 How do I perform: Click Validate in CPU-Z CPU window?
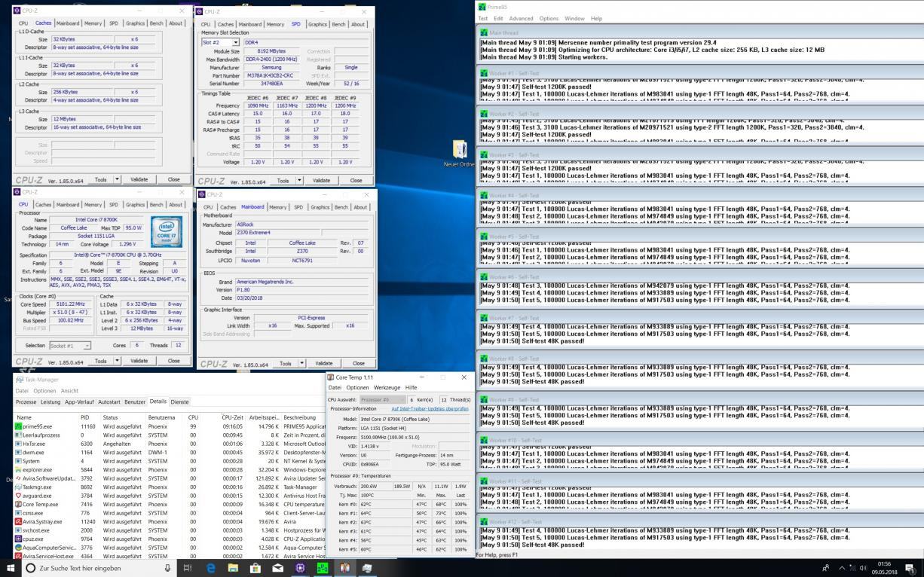(x=139, y=361)
